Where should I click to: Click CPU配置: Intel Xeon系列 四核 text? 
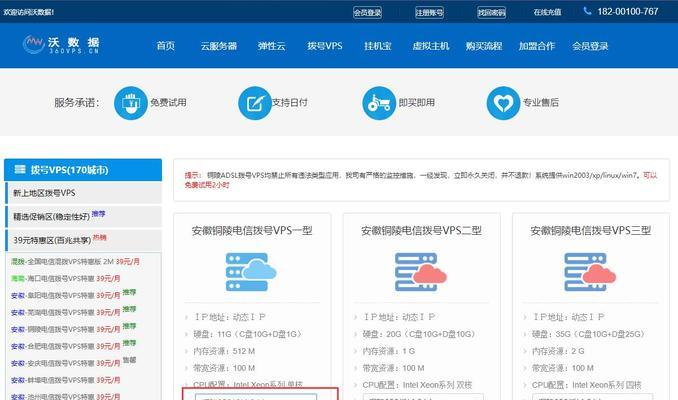click(587, 385)
